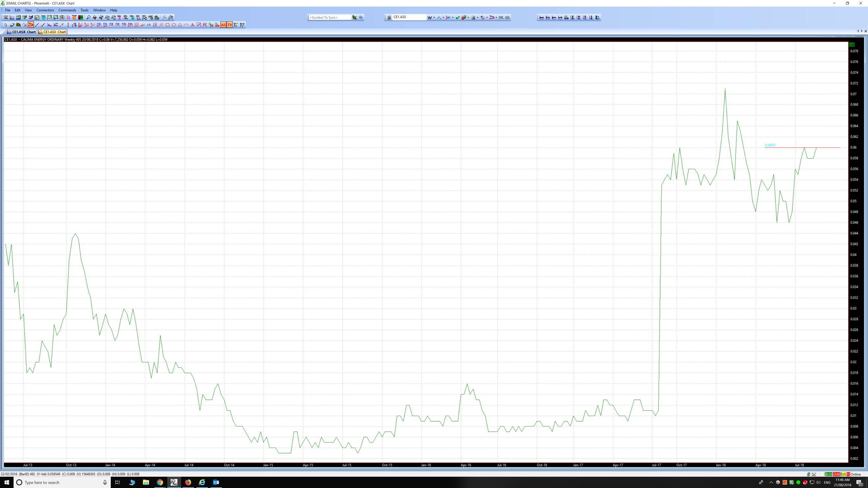
Task: Toggle the TV button
Action: click(230, 25)
